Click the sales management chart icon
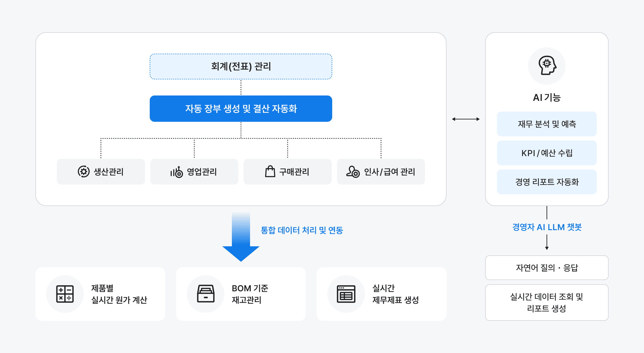Image resolution: width=644 pixels, height=353 pixels. point(177,172)
